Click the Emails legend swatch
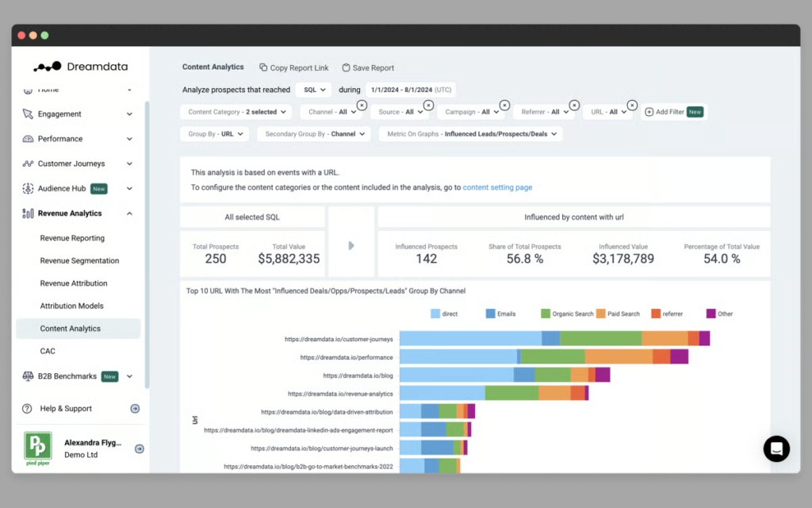This screenshot has height=508, width=812. click(x=490, y=314)
